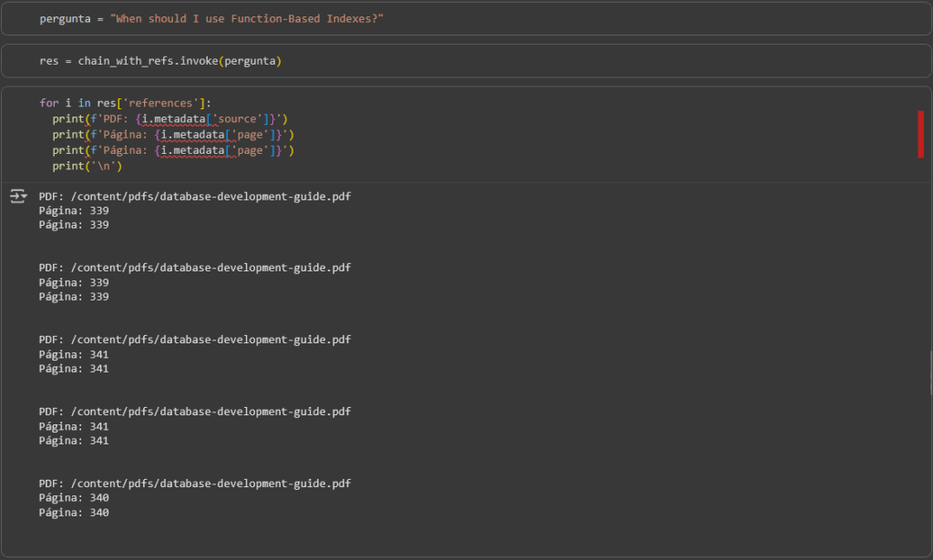Click the last PDF path in the output

point(210,484)
